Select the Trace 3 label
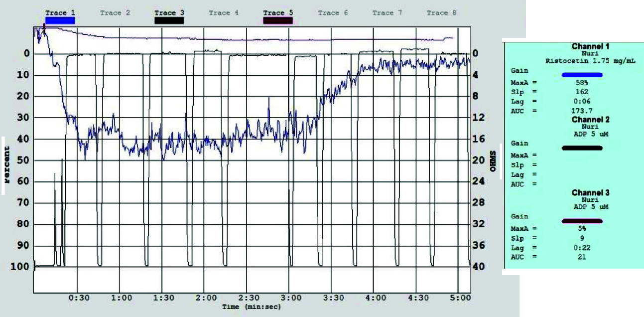 [x=169, y=13]
